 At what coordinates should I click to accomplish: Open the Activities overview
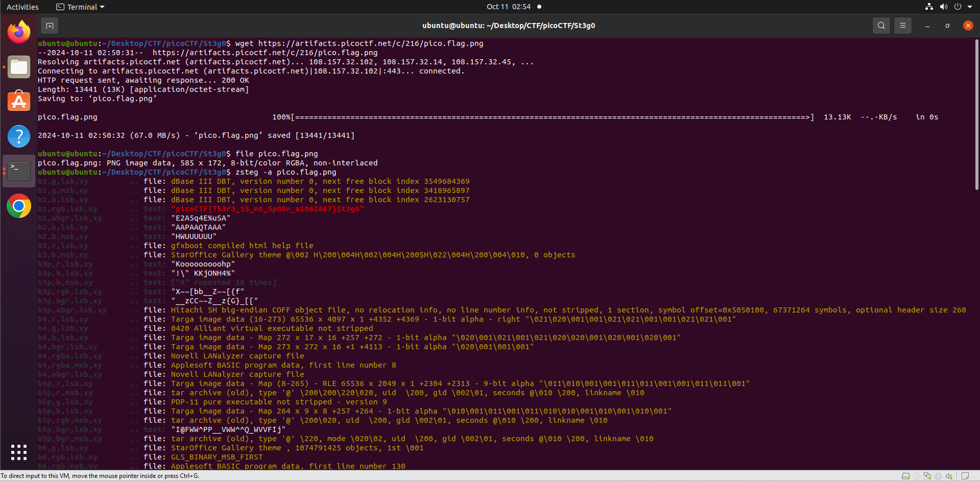[22, 7]
